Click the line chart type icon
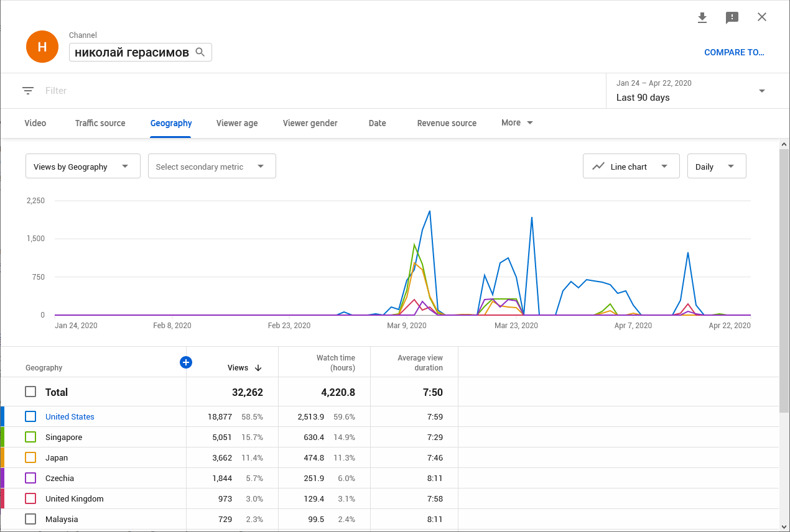This screenshot has width=790, height=532. tap(598, 167)
